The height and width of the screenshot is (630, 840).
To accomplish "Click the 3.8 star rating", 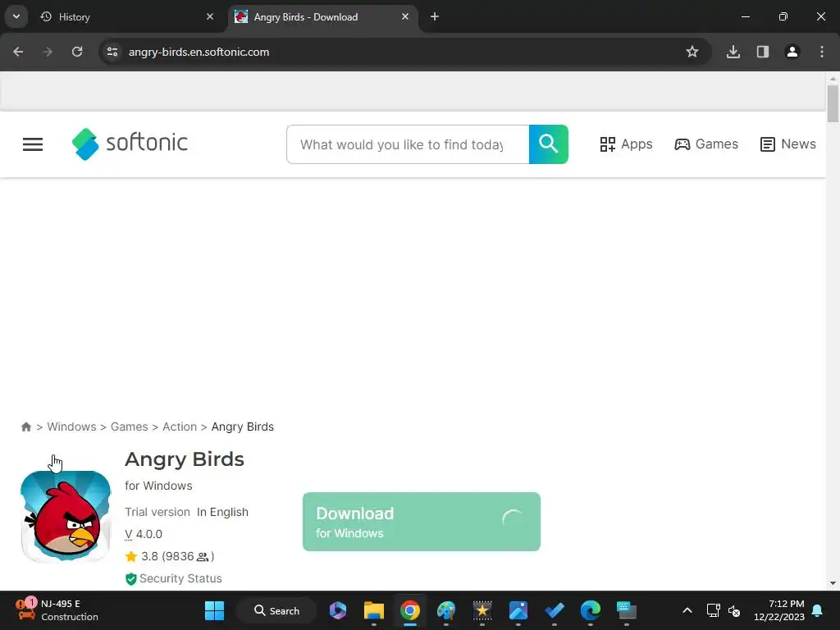I will 169,557.
